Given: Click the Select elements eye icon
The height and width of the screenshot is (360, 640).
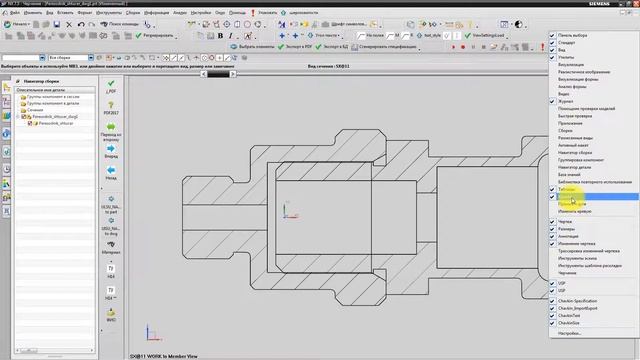Looking at the screenshot, I should (x=234, y=47).
